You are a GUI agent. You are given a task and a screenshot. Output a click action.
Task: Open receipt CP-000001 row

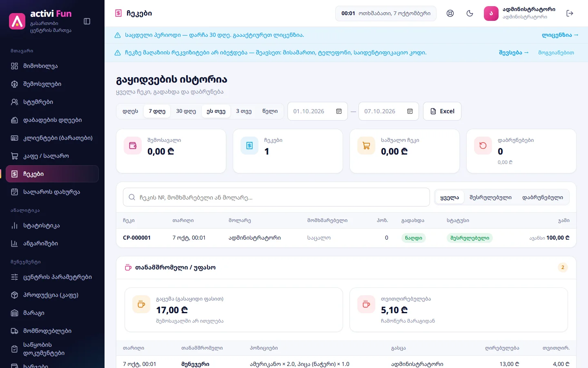click(x=346, y=238)
